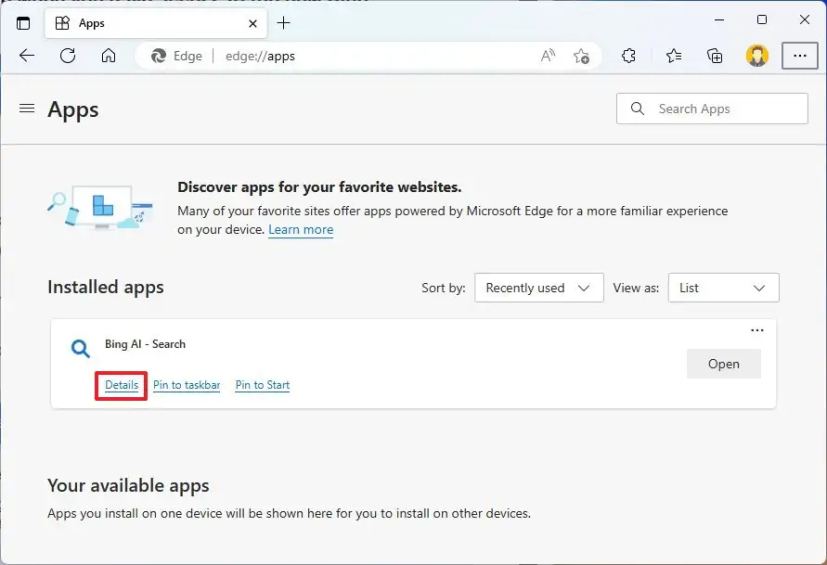
Task: Close the Apps tab
Action: 253,23
